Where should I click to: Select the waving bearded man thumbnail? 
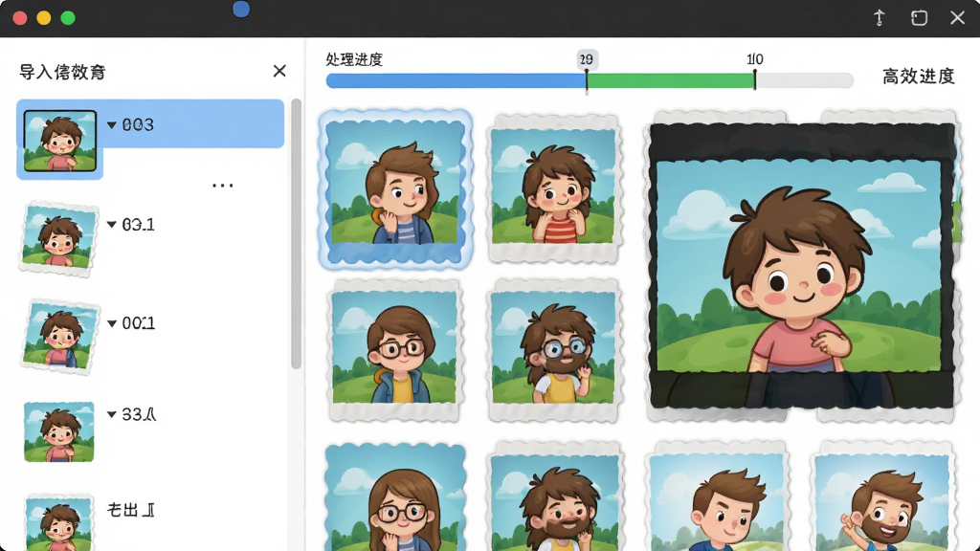pyautogui.click(x=881, y=496)
